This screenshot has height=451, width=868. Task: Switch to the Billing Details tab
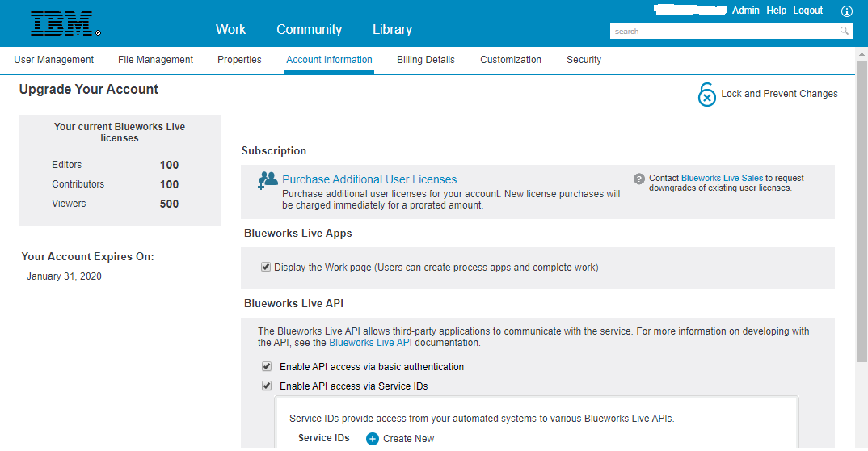(x=426, y=60)
